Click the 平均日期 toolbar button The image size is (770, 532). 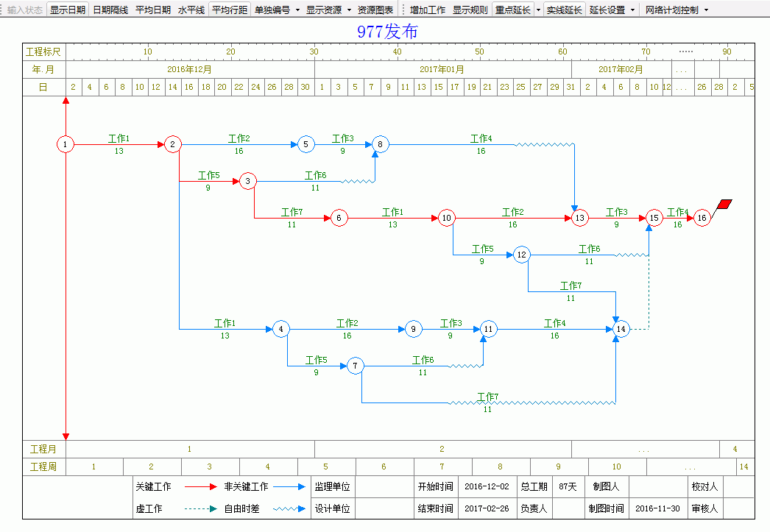153,10
